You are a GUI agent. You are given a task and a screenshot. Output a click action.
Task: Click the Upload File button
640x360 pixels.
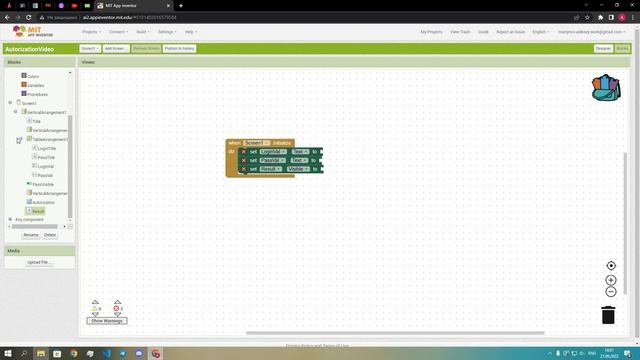click(x=39, y=262)
